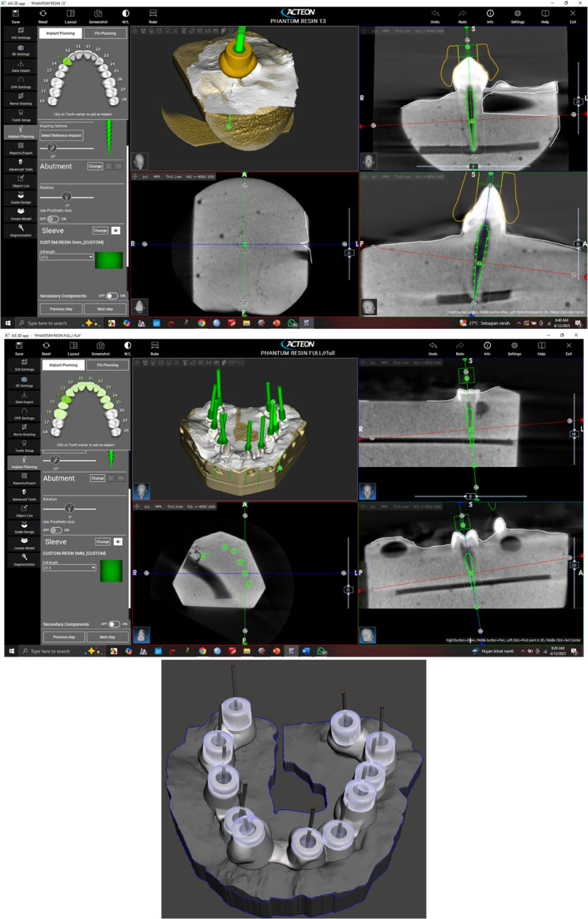Click Start button under PHANTUM RESIN FULL window
Viewport: 588px width, 919px height.
[x=11, y=651]
